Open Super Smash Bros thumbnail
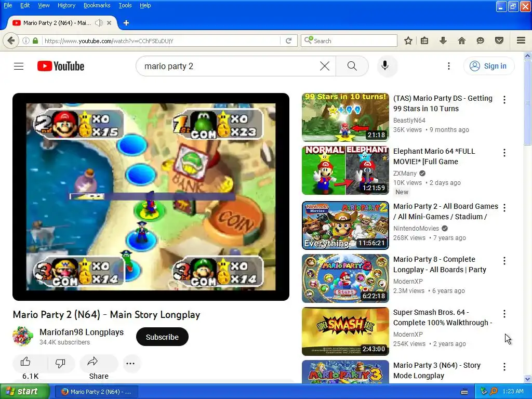This screenshot has height=399, width=532. (x=345, y=331)
